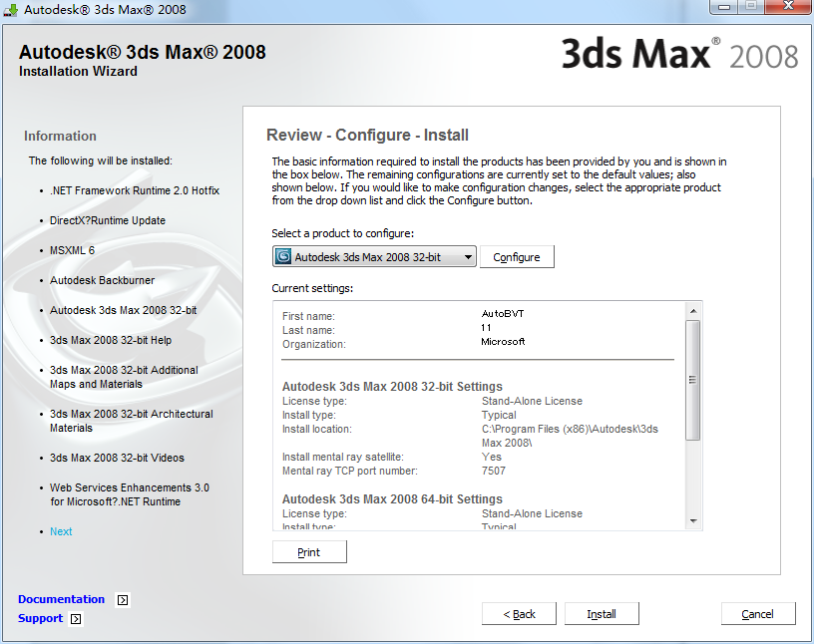This screenshot has width=814, height=644.
Task: Click the Print button
Action: click(309, 552)
